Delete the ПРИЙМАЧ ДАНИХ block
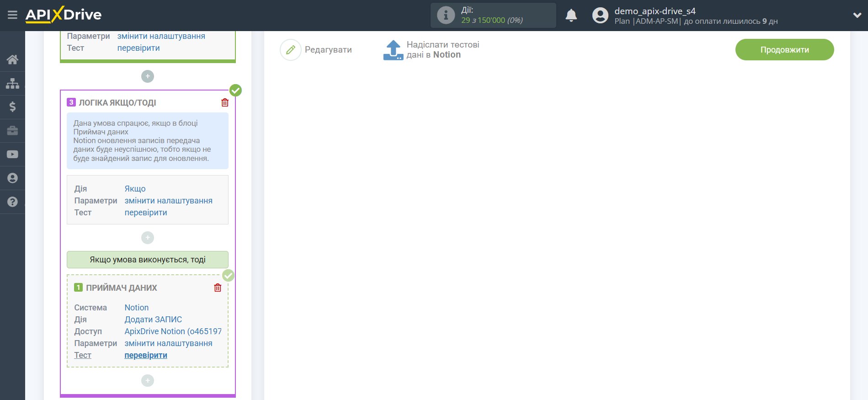The width and height of the screenshot is (868, 400). click(218, 288)
